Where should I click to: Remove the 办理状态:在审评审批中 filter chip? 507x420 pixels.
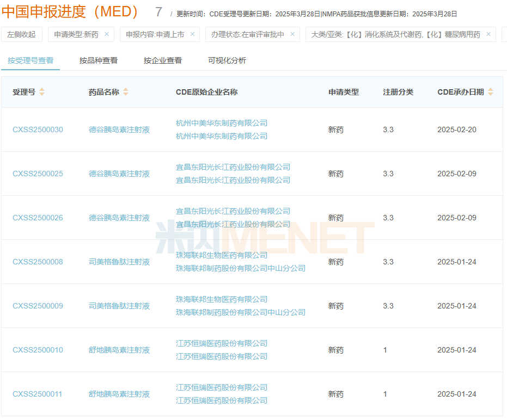tap(292, 34)
